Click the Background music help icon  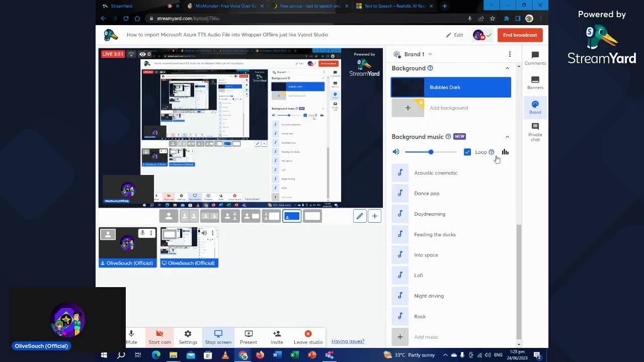[x=448, y=137]
